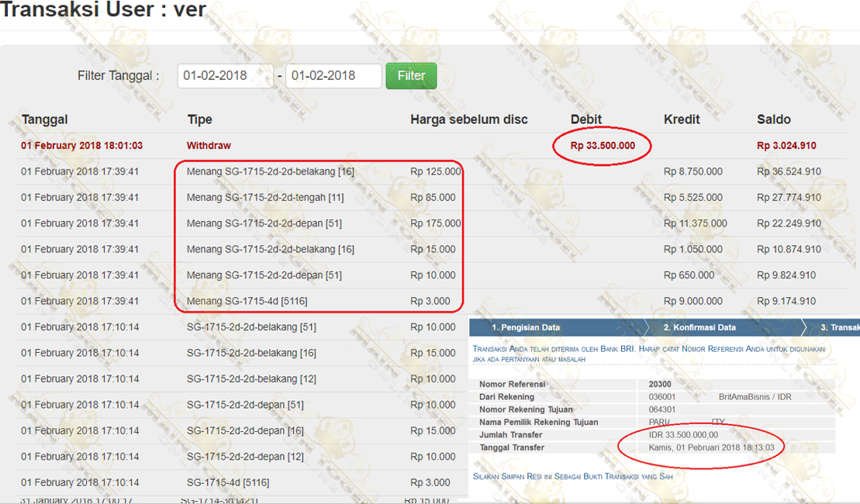The height and width of the screenshot is (504, 860).
Task: Open the 1. Pengisian Data step
Action: (x=526, y=327)
